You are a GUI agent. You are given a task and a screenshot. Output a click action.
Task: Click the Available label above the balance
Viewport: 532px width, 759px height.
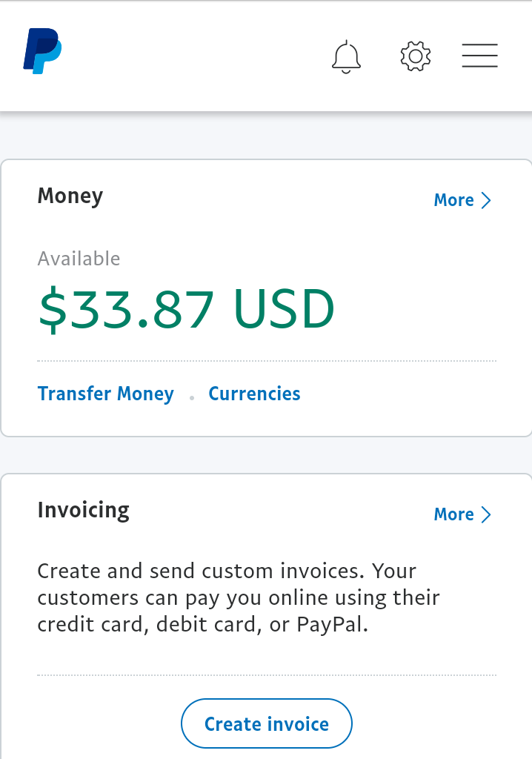(79, 259)
